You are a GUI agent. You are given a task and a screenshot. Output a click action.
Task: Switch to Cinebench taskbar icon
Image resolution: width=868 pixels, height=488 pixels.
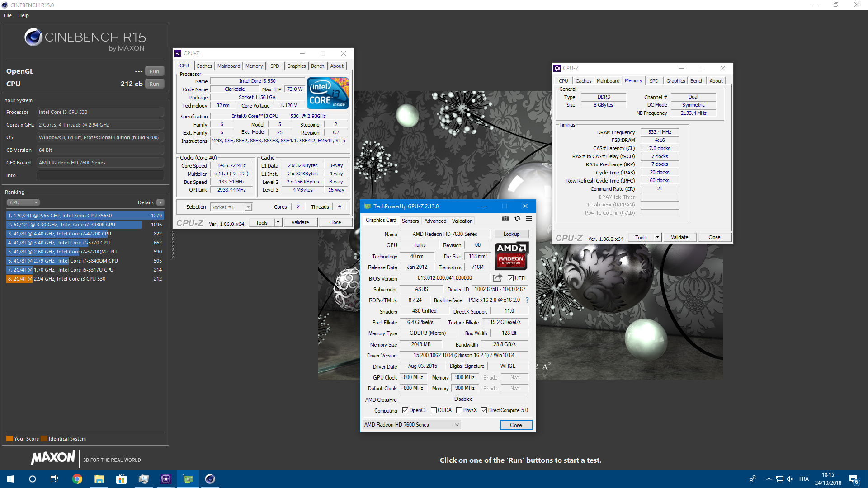(210, 479)
